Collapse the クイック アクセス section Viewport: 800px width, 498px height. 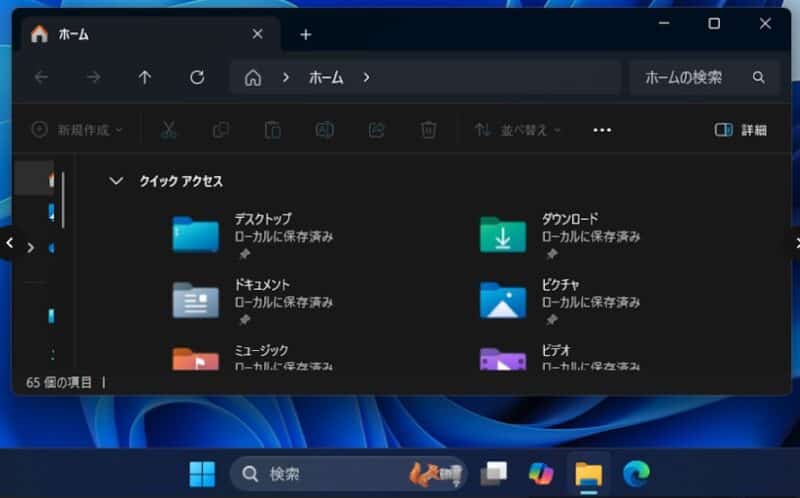click(x=116, y=181)
